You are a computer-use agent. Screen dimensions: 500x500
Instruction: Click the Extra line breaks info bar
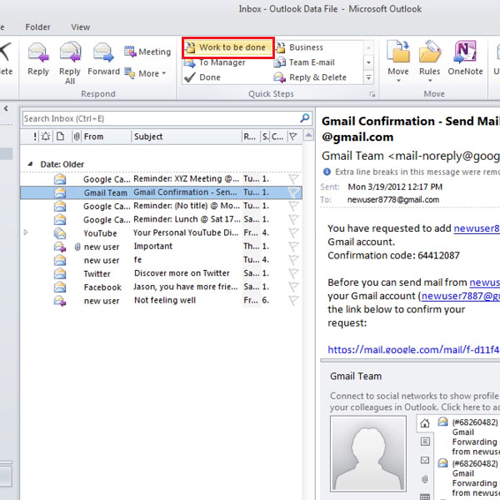coord(411,172)
